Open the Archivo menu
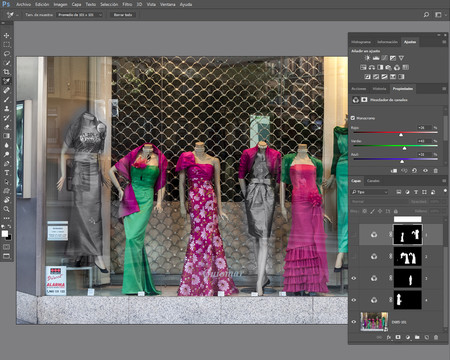The height and width of the screenshot is (360, 450). pyautogui.click(x=23, y=4)
